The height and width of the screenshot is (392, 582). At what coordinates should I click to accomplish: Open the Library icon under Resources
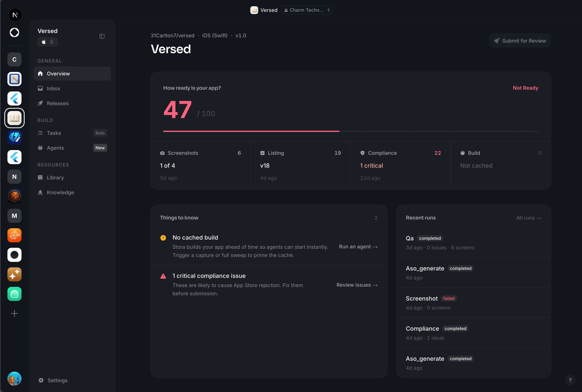click(x=40, y=177)
